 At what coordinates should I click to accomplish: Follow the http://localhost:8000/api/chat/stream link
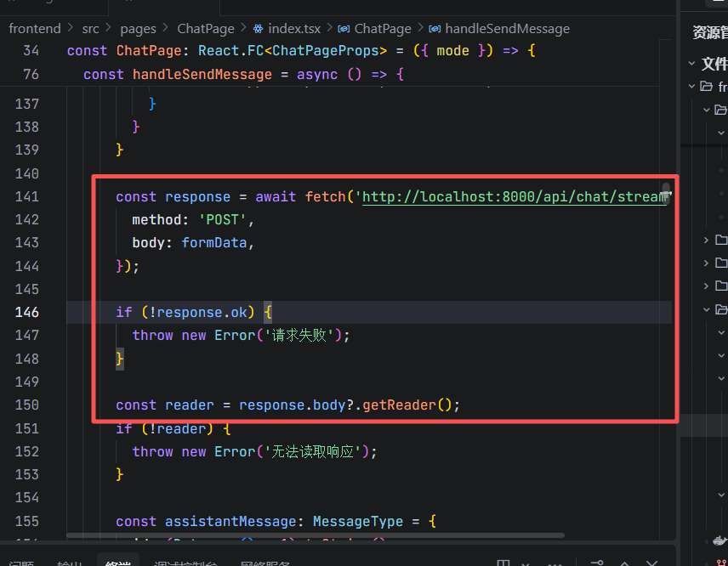pyautogui.click(x=514, y=196)
